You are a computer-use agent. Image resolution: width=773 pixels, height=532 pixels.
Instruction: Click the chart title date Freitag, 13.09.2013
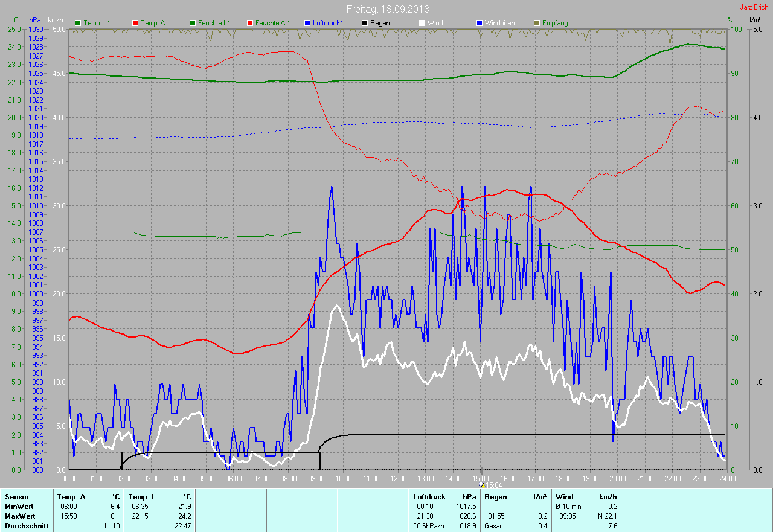coord(388,9)
